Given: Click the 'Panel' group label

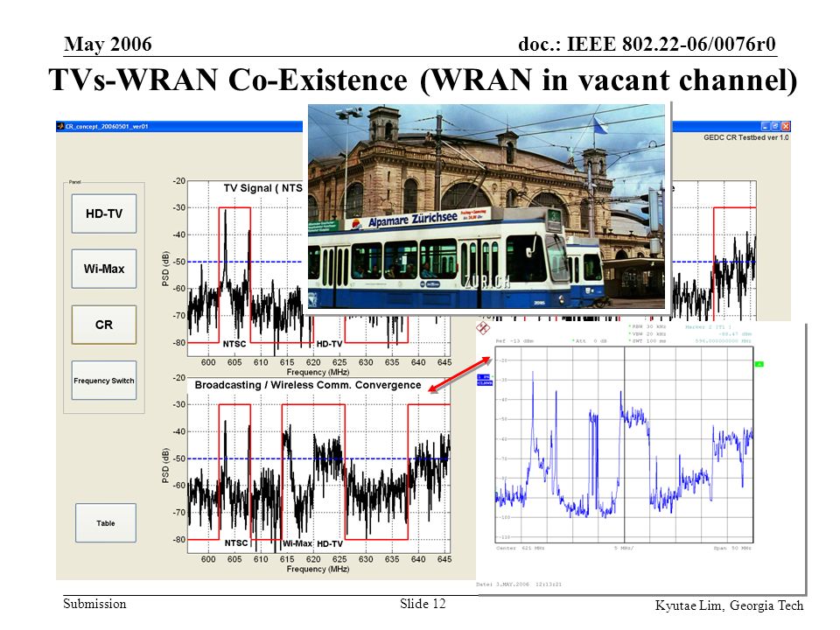Looking at the screenshot, I should (x=75, y=182).
